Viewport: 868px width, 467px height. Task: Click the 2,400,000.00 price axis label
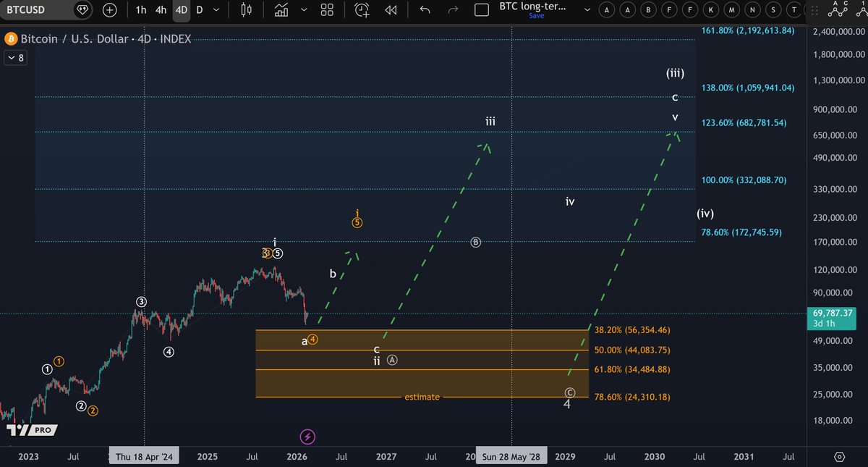tap(838, 31)
